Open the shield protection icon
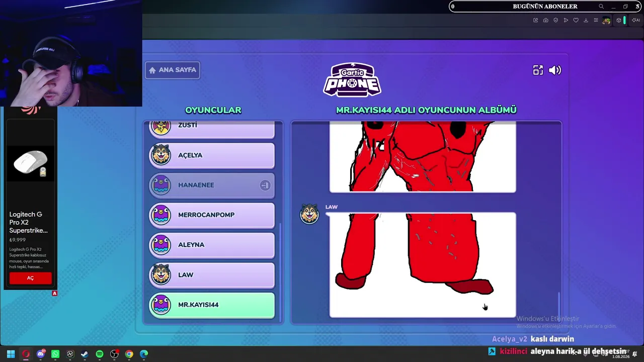644x362 pixels. click(555, 20)
